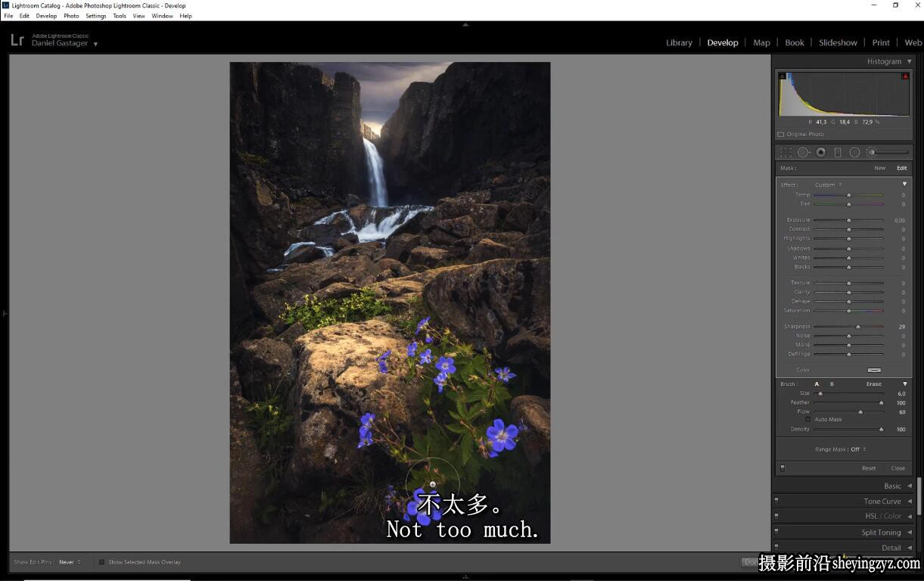924x581 pixels.
Task: Select the Erase brush
Action: point(874,384)
